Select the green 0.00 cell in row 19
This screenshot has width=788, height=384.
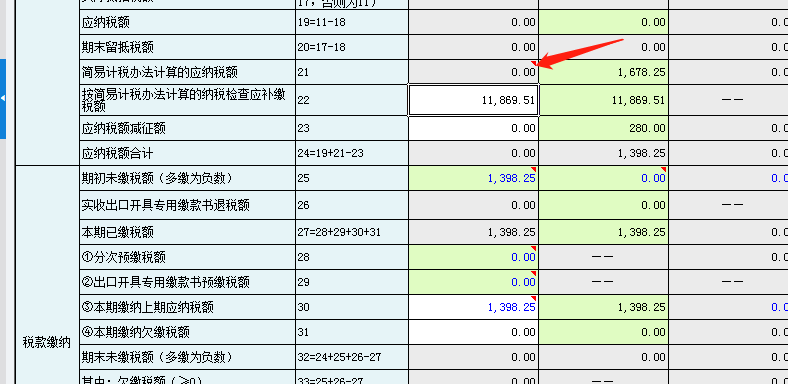(604, 22)
